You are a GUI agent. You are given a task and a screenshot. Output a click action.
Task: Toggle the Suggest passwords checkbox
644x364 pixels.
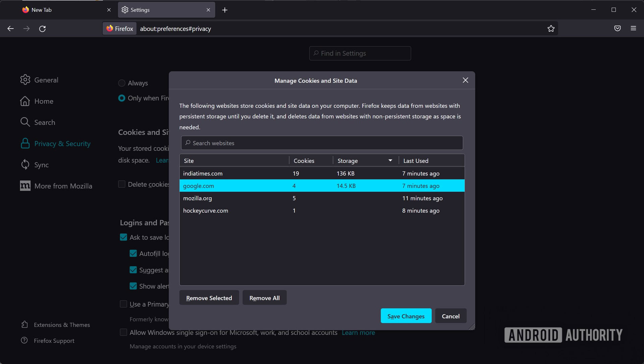pos(133,270)
